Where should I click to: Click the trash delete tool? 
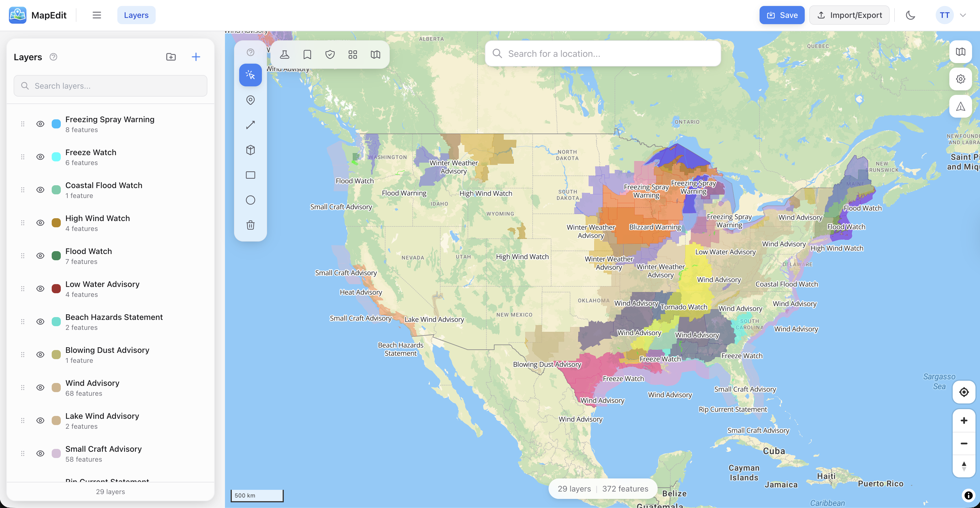[x=250, y=225]
